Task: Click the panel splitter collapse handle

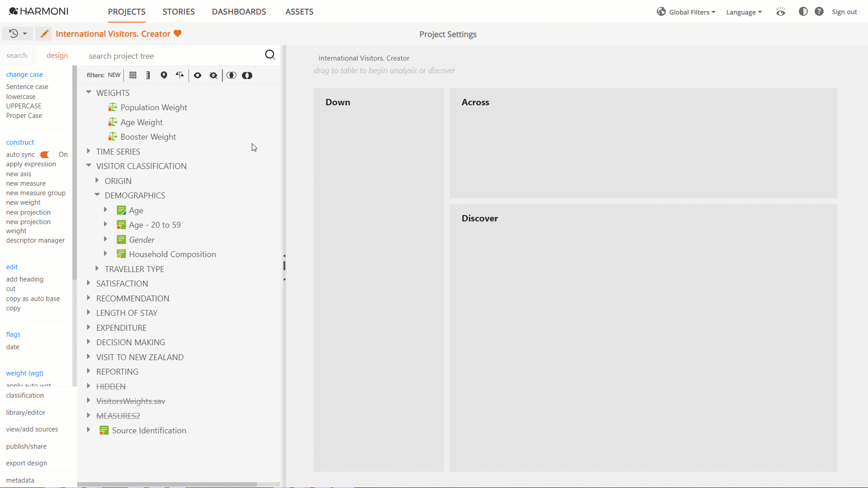Action: [x=284, y=266]
